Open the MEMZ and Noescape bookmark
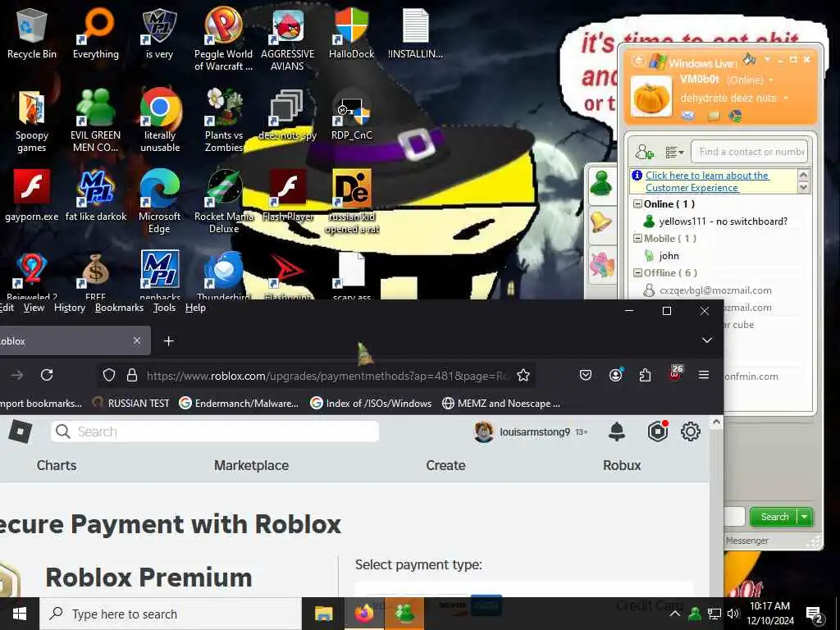The image size is (840, 630). pos(501,403)
